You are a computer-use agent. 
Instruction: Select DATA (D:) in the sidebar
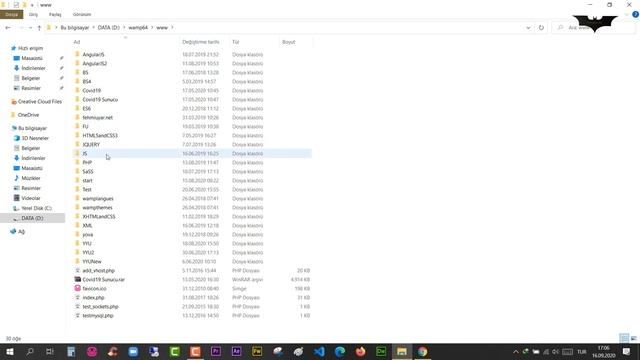[32, 218]
